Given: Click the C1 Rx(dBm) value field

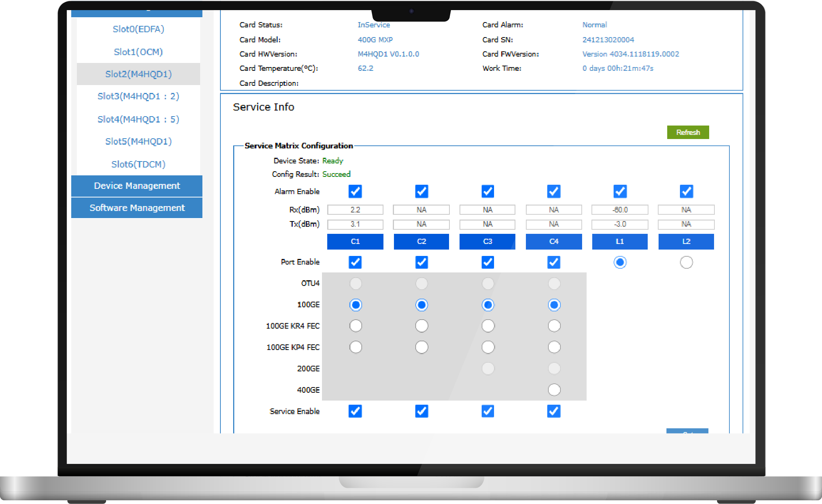Looking at the screenshot, I should [x=355, y=209].
